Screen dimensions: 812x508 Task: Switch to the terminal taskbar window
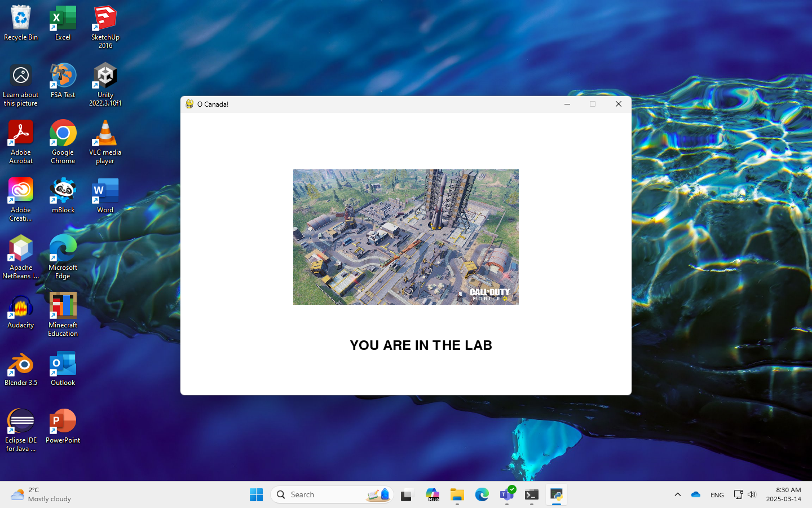coord(532,494)
